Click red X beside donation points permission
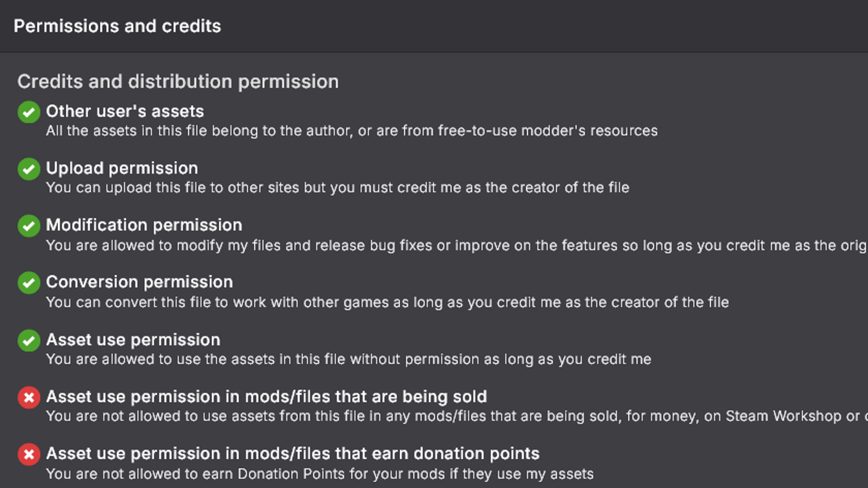The width and height of the screenshot is (868, 488). tap(28, 454)
